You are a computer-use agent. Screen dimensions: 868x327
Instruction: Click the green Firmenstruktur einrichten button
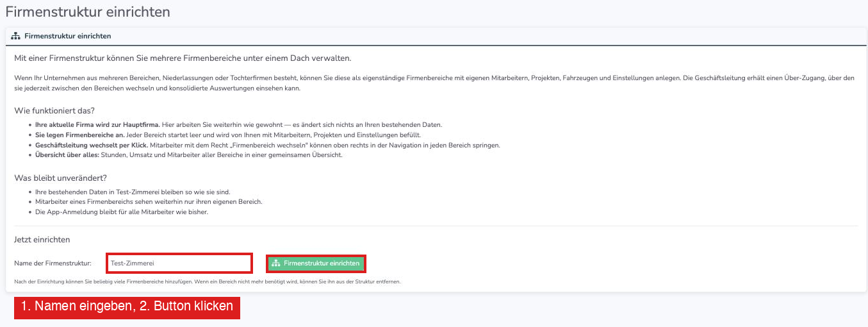[x=316, y=264]
